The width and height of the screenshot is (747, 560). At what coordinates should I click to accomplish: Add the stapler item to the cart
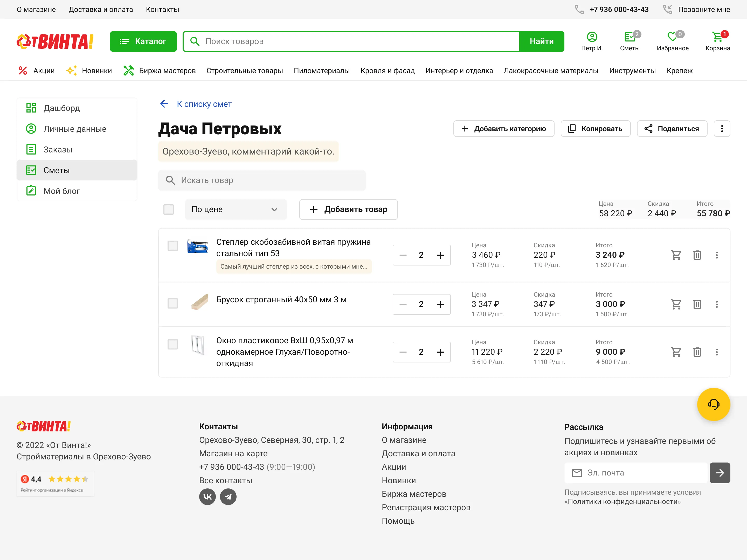point(676,255)
